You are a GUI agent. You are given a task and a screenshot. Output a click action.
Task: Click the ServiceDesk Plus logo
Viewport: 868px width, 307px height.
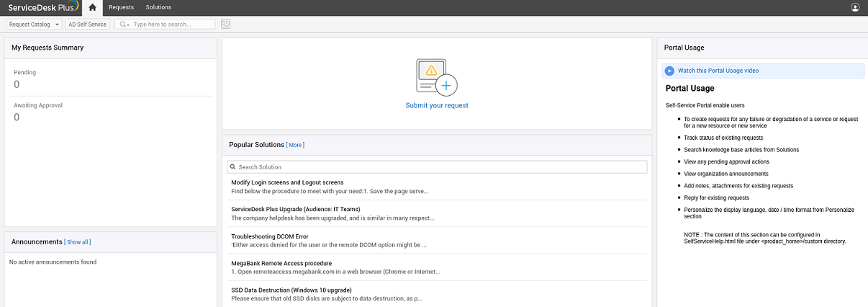tap(40, 7)
